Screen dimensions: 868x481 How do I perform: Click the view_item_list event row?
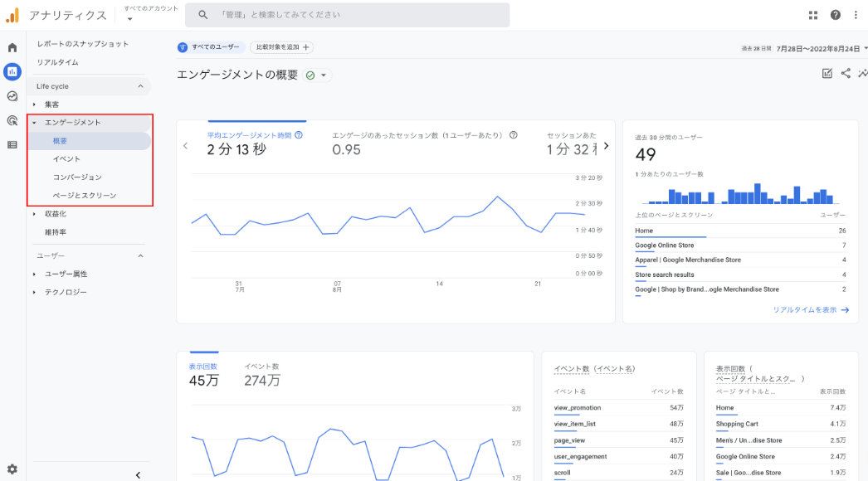click(618, 424)
